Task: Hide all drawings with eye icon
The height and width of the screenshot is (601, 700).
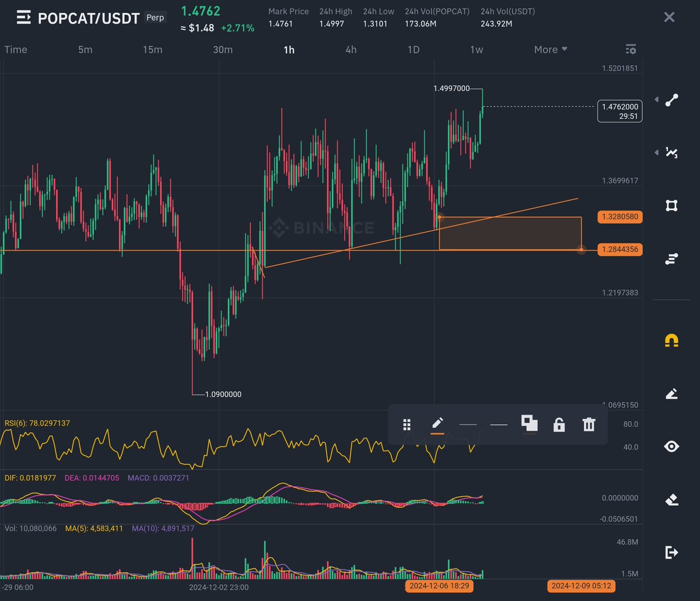Action: click(x=671, y=447)
